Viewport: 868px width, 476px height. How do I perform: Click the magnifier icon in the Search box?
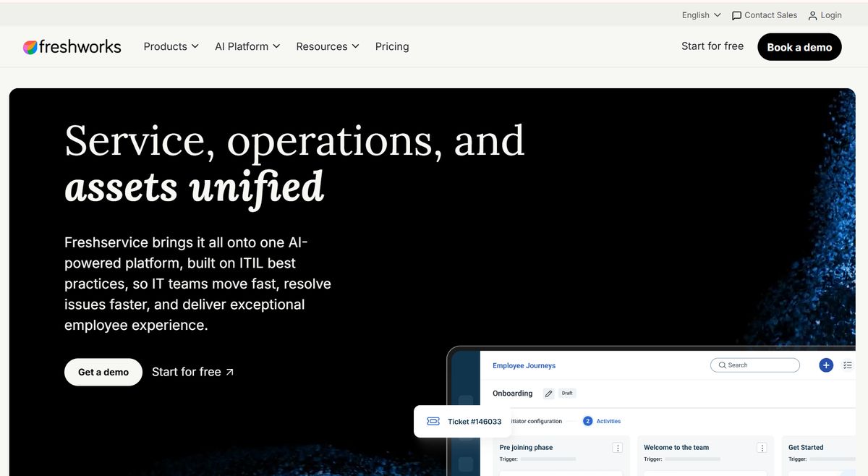coord(722,365)
